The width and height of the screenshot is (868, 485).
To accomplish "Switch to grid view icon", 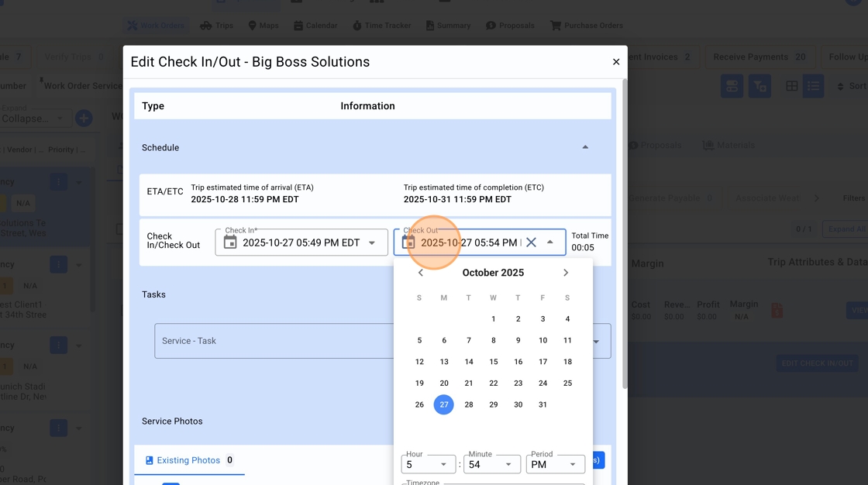I will [791, 86].
